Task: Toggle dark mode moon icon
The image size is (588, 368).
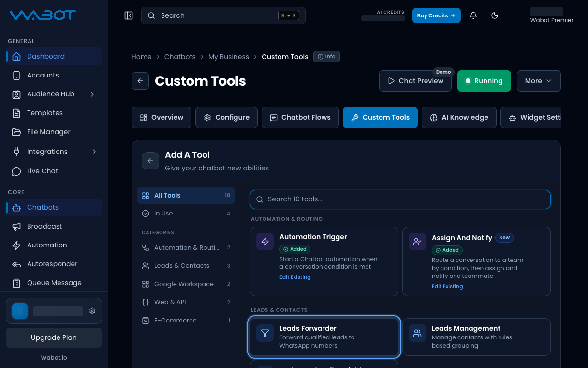Action: click(495, 15)
